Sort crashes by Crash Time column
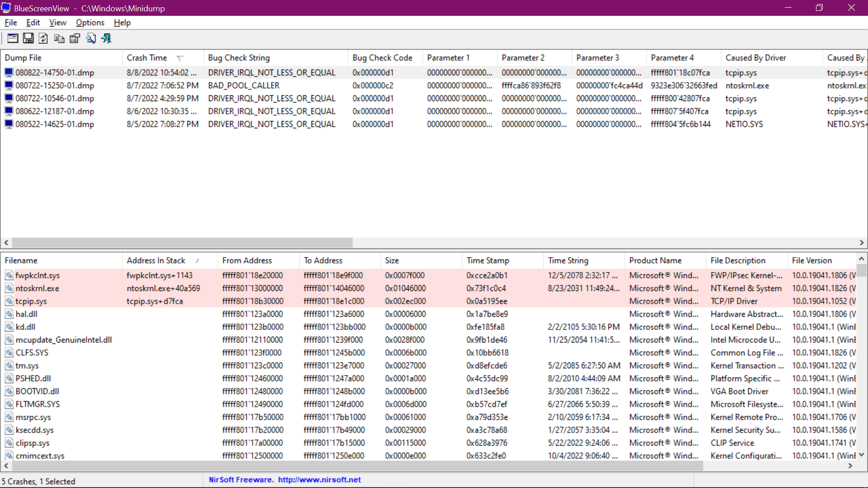 pyautogui.click(x=147, y=58)
